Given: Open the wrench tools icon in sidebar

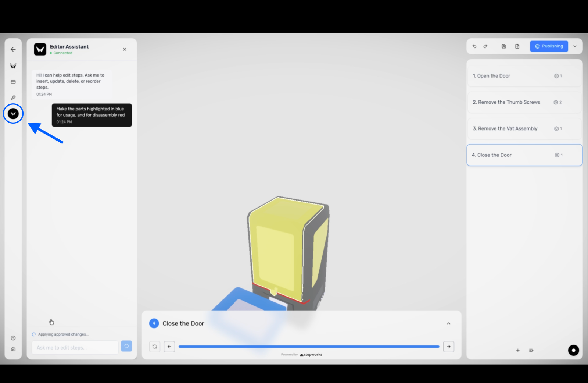Looking at the screenshot, I should pyautogui.click(x=13, y=97).
